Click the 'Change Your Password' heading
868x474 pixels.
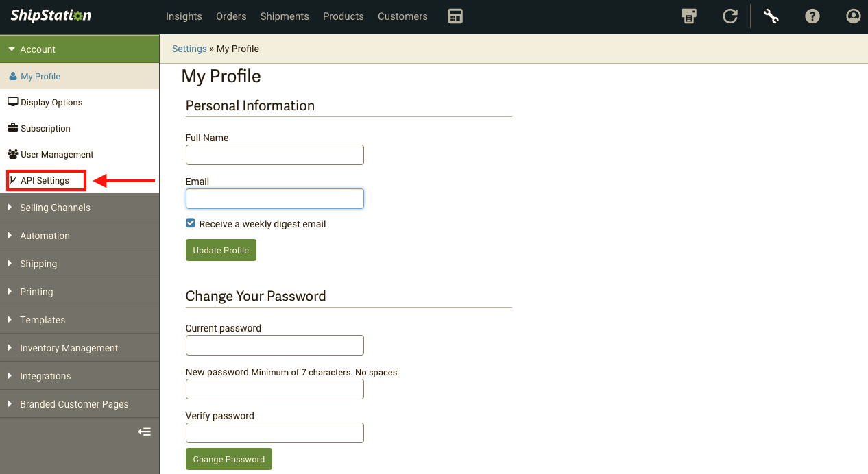point(256,296)
